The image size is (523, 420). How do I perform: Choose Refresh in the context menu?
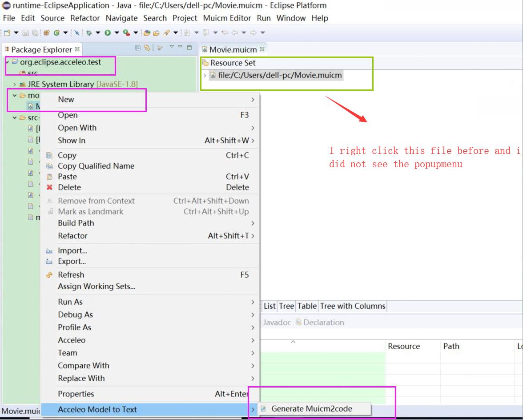pyautogui.click(x=150, y=275)
